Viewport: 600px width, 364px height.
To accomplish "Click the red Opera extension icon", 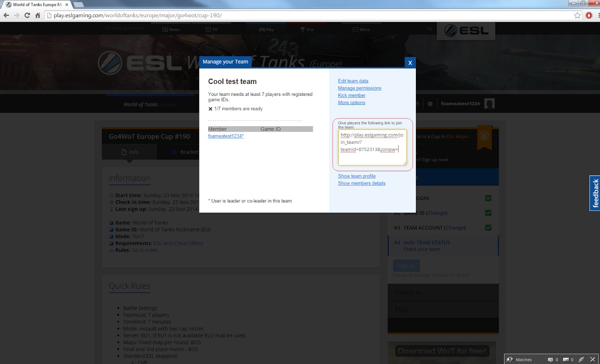I will [x=589, y=15].
